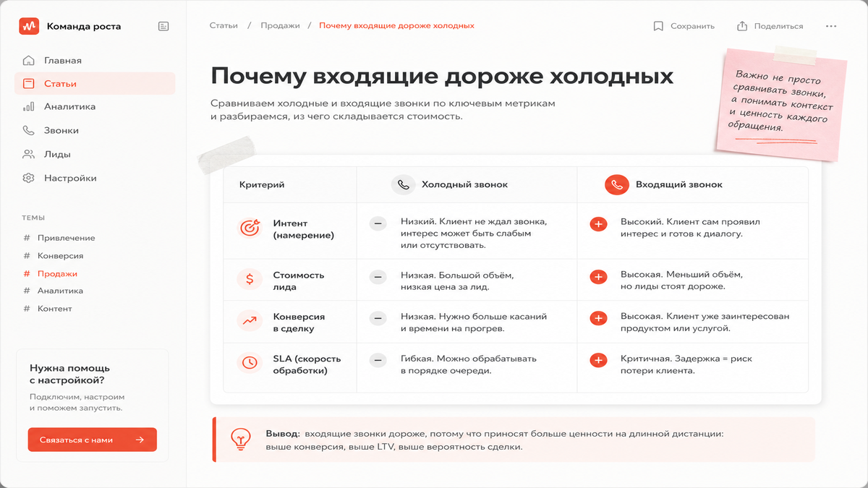This screenshot has height=488, width=868.
Task: Click the Холодный звонок phone icon
Action: coord(404,185)
